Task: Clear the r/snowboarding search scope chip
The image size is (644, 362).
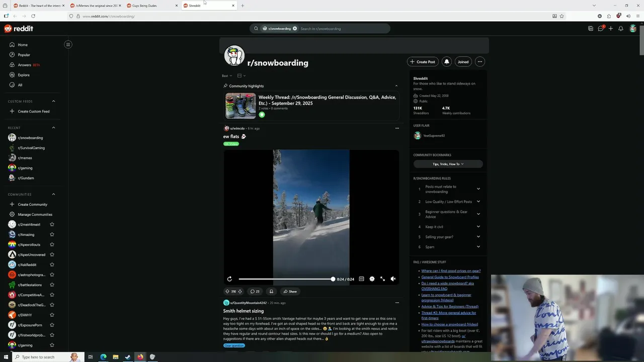Action: click(295, 29)
